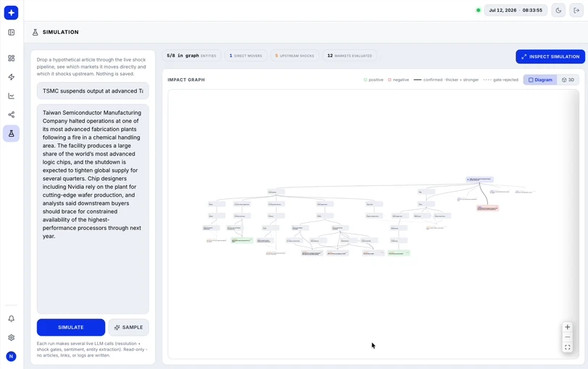Open the user avatar N
This screenshot has width=588, height=369.
(12, 356)
